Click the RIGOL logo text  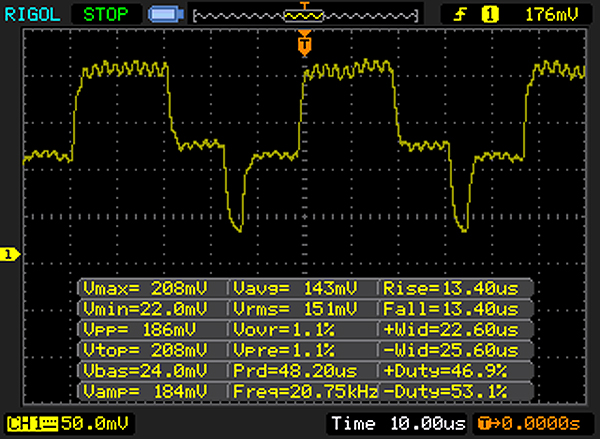(x=32, y=15)
